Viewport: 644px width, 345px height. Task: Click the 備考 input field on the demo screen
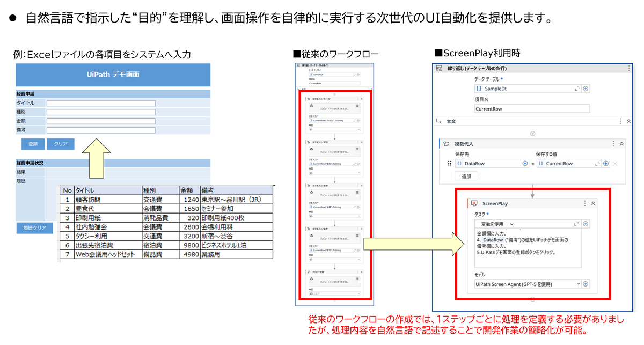pos(101,130)
